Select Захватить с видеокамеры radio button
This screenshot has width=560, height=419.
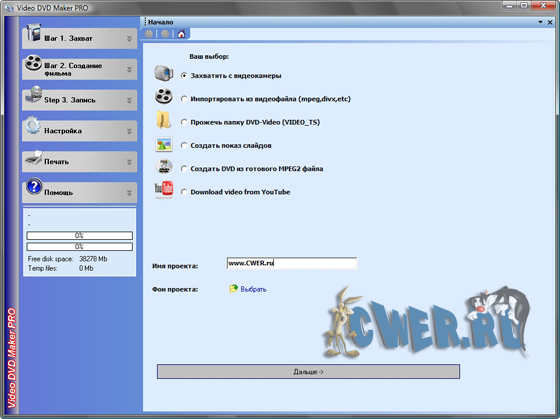[x=184, y=75]
